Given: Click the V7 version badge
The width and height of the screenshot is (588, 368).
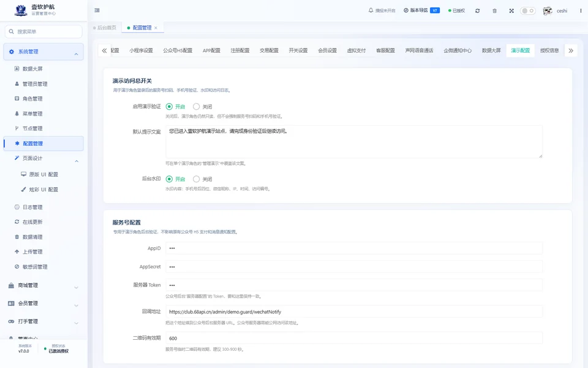Looking at the screenshot, I should (435, 10).
